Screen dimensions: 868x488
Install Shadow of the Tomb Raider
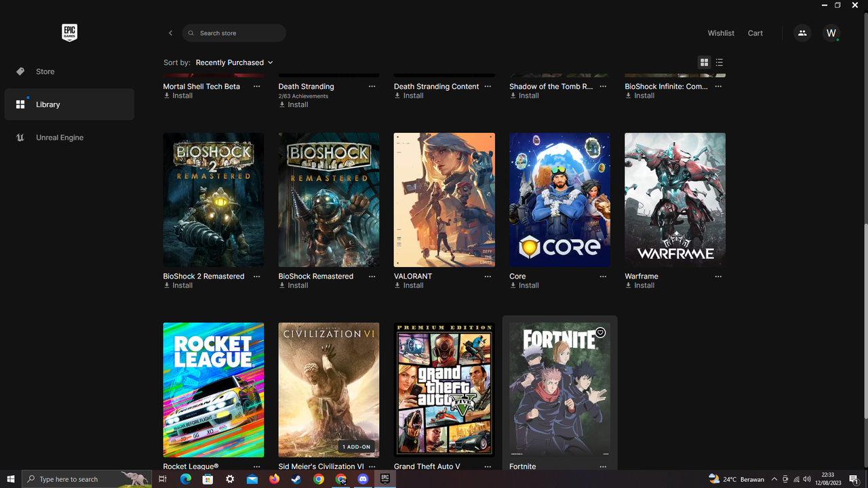pyautogui.click(x=524, y=96)
